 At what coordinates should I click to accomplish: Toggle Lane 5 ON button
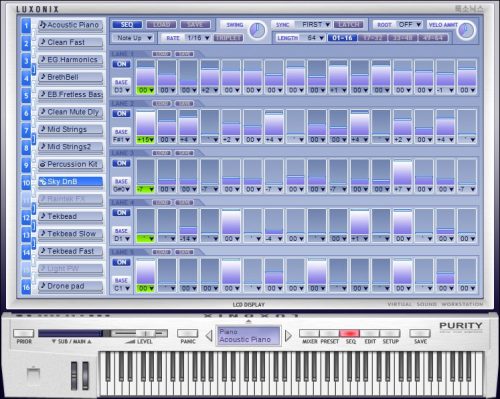pyautogui.click(x=121, y=262)
